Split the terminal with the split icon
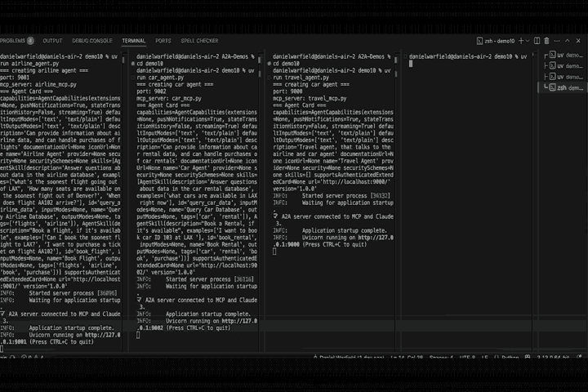 coord(537,41)
